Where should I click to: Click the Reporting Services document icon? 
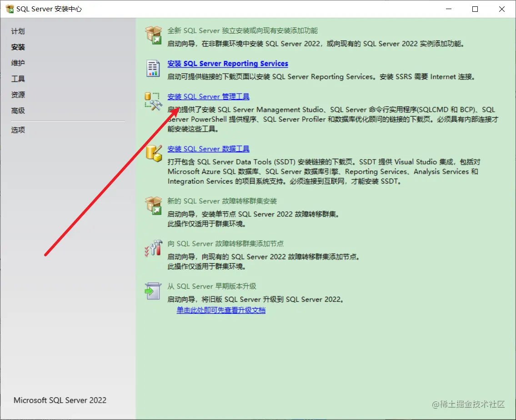pos(153,69)
